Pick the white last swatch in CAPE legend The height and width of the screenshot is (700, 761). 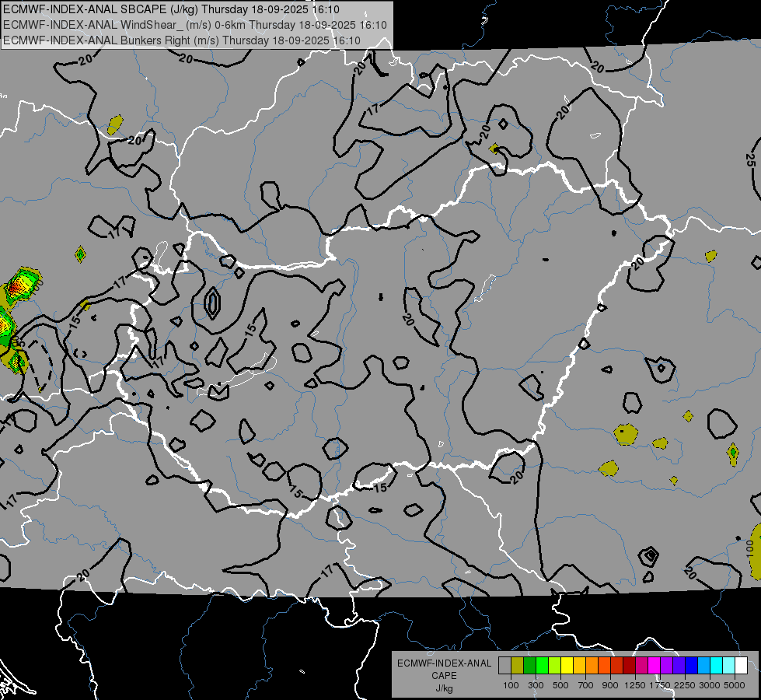pos(741,666)
